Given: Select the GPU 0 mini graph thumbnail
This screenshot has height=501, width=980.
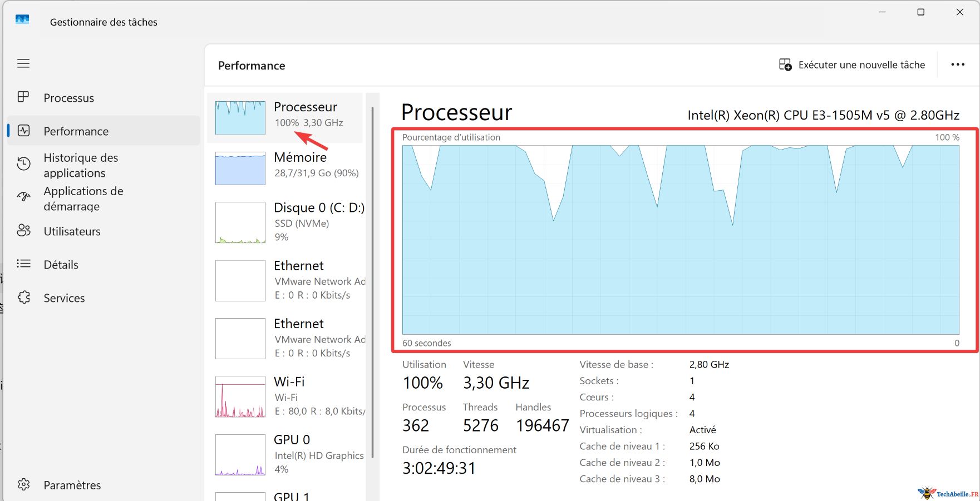Looking at the screenshot, I should click(240, 454).
